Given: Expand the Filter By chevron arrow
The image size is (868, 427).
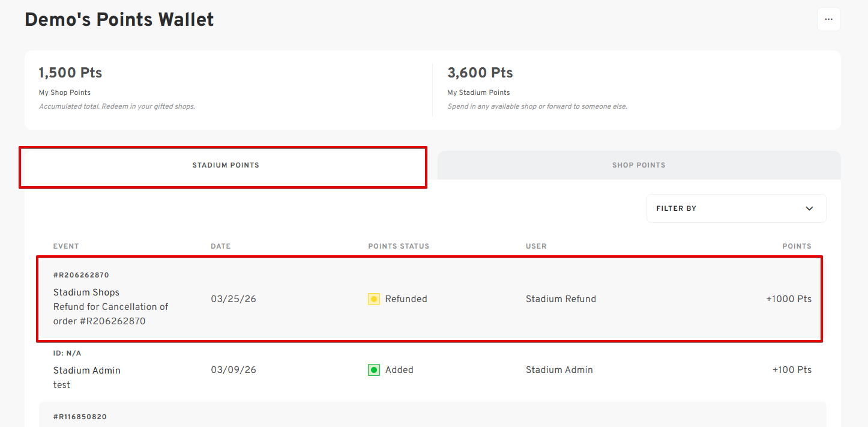Looking at the screenshot, I should (x=809, y=208).
